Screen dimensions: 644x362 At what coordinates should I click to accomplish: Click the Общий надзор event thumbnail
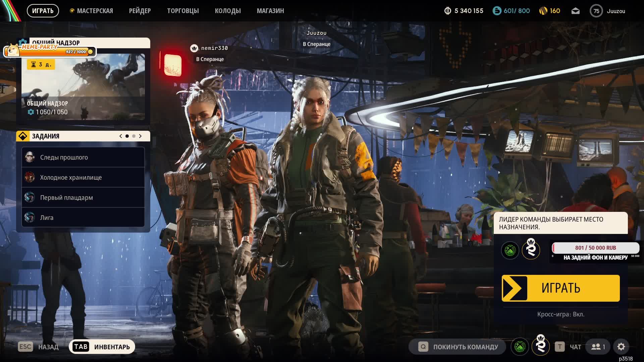[x=83, y=87]
